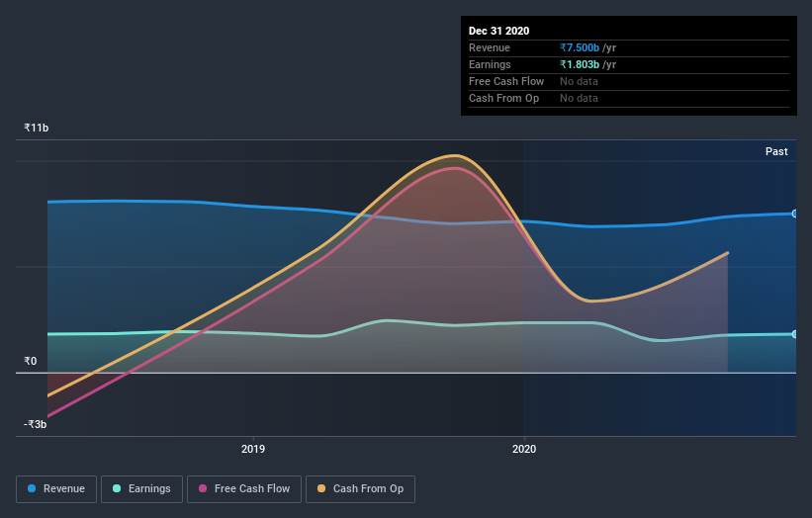Click the ₹1.803b earnings value
812x518 pixels.
click(x=580, y=64)
